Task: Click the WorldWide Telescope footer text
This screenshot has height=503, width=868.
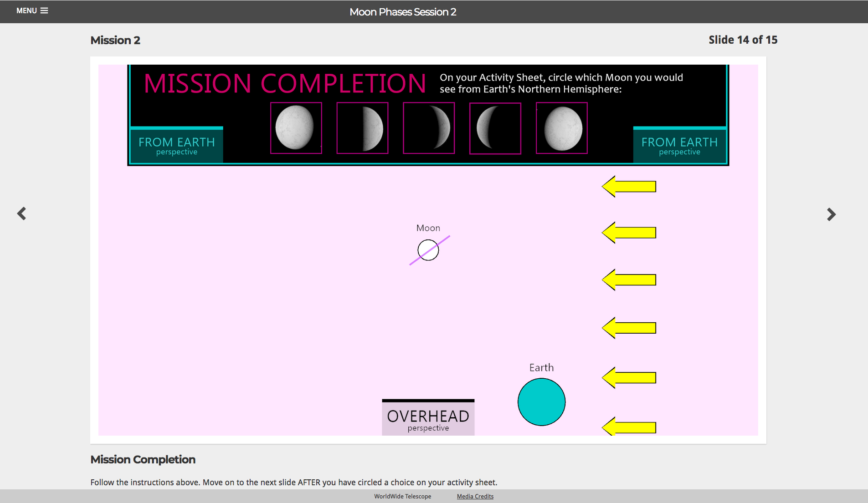Action: 402,496
